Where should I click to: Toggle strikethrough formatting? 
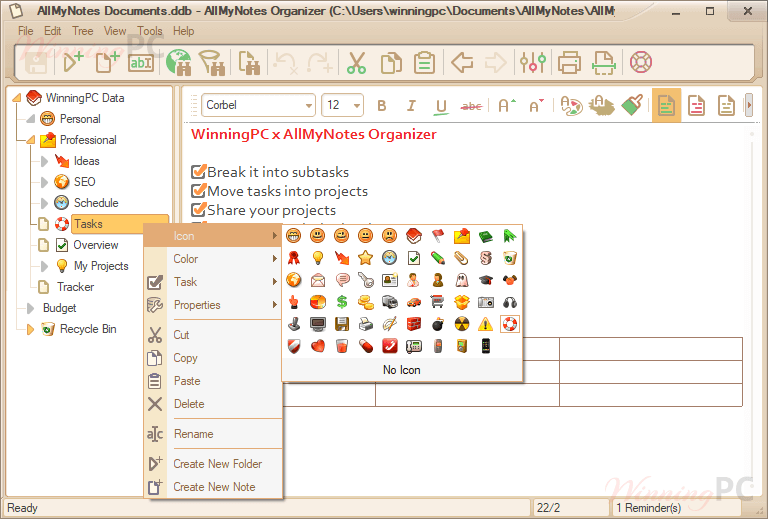pos(472,106)
